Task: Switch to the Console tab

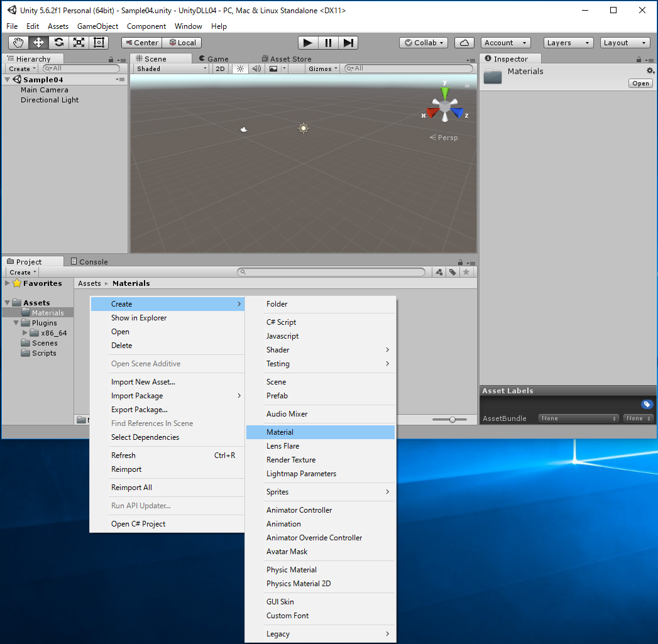Action: pyautogui.click(x=89, y=261)
